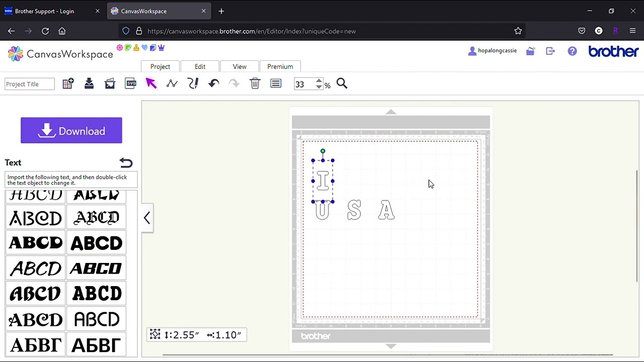Choose the bold sans ABCD font in third row
Image resolution: width=644 pixels, height=362 pixels.
click(97, 243)
